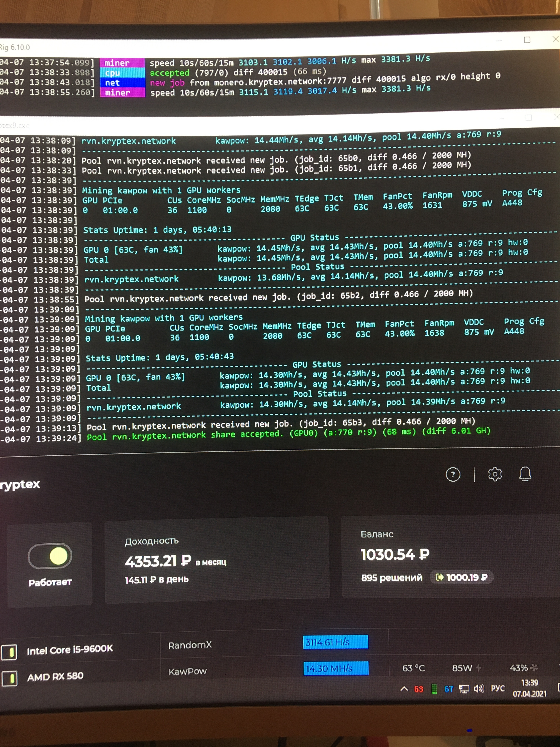The image size is (560, 747).
Task: Switch the РУС keyboard language indicator
Action: 498,688
